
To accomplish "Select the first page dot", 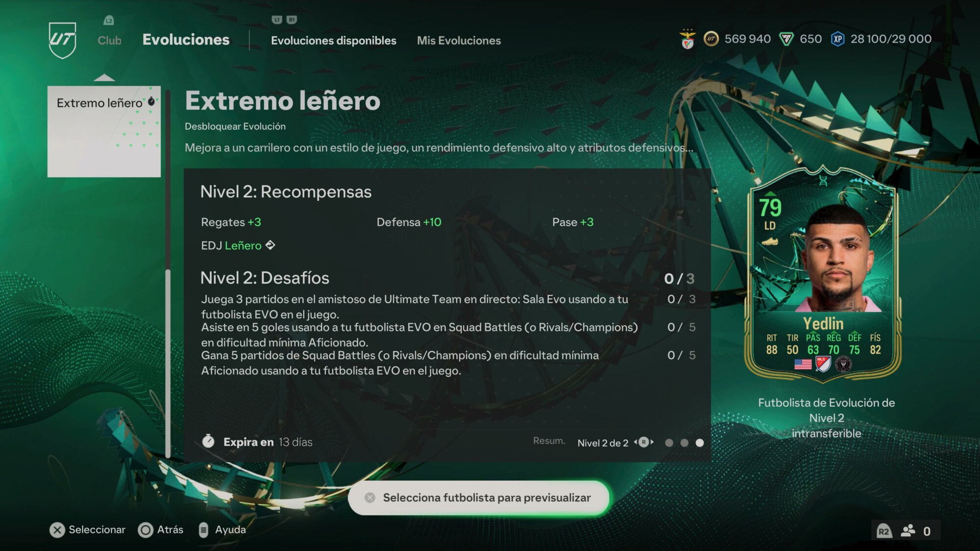I will 669,443.
